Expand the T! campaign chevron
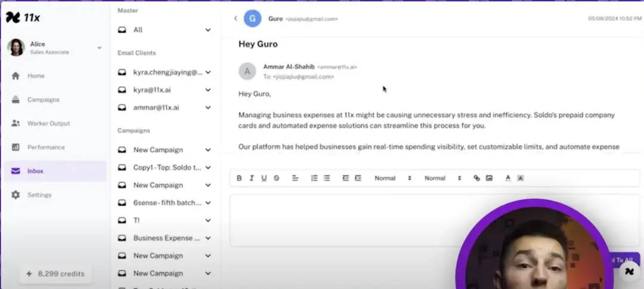This screenshot has width=644, height=289. 208,221
